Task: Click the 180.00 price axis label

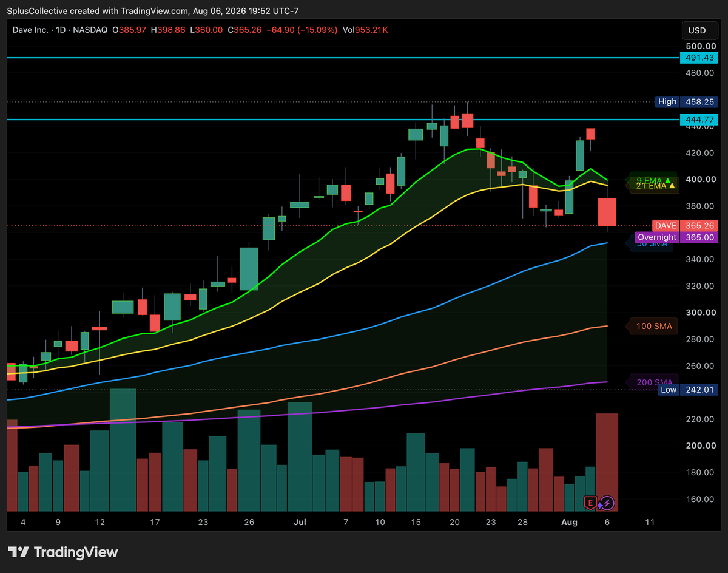Action: (700, 472)
